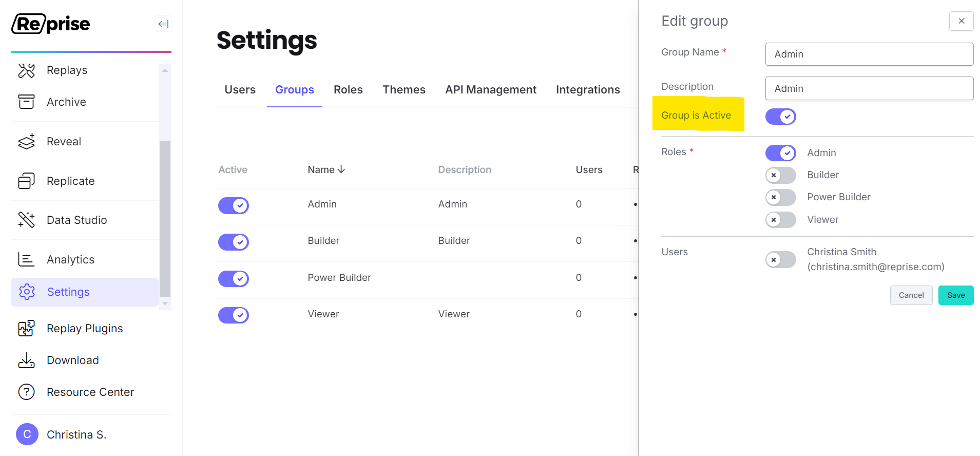Click the Resource Center question icon
The height and width of the screenshot is (456, 980).
click(x=26, y=392)
